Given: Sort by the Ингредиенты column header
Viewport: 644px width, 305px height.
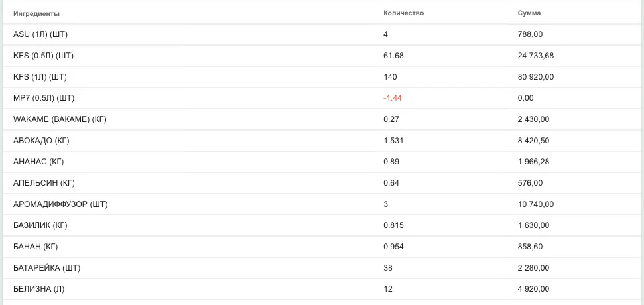Looking at the screenshot, I should (x=36, y=13).
